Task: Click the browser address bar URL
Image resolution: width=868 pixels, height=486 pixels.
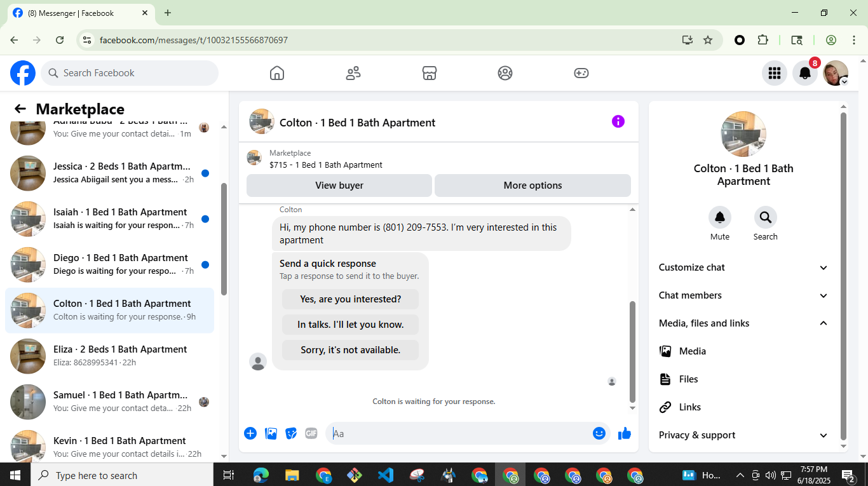Action: [x=194, y=40]
